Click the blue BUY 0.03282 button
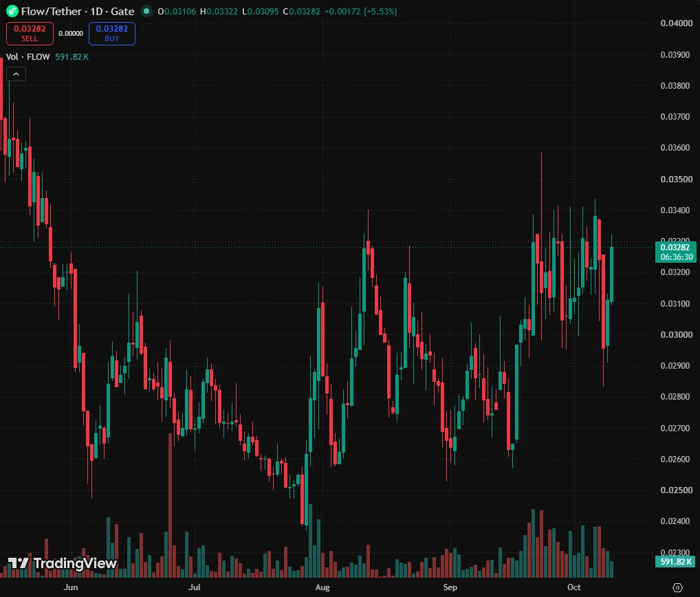Viewport: 700px width, 597px height. coord(112,34)
